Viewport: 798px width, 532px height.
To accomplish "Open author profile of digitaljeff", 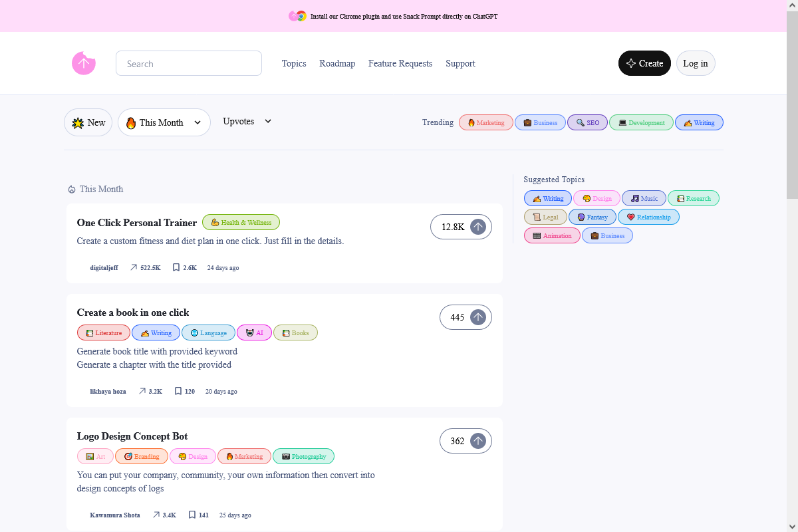I will coord(104,267).
